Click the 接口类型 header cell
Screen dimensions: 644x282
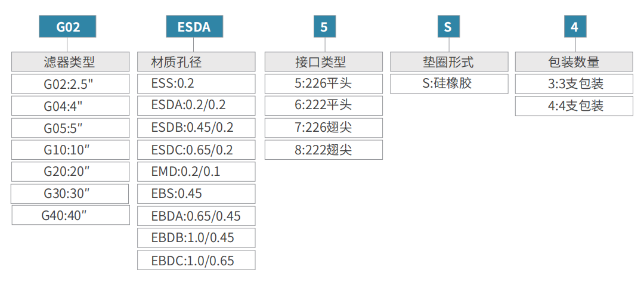pyautogui.click(x=323, y=61)
